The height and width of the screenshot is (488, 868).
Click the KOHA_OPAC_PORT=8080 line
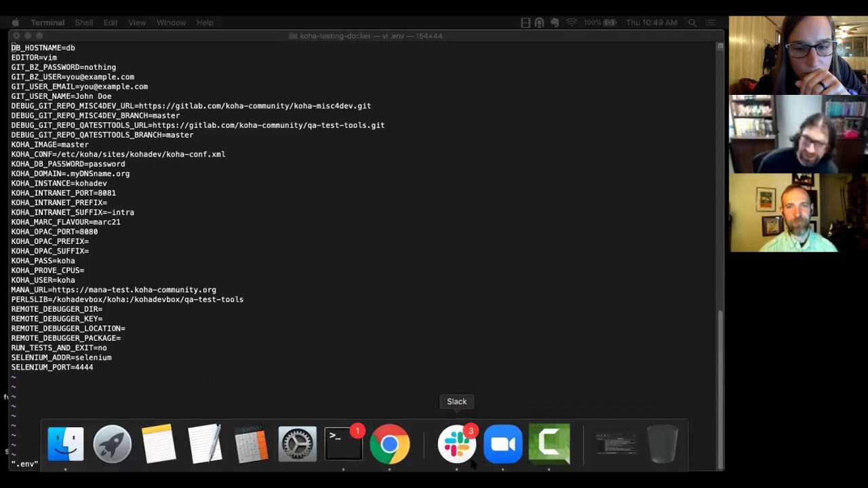54,232
